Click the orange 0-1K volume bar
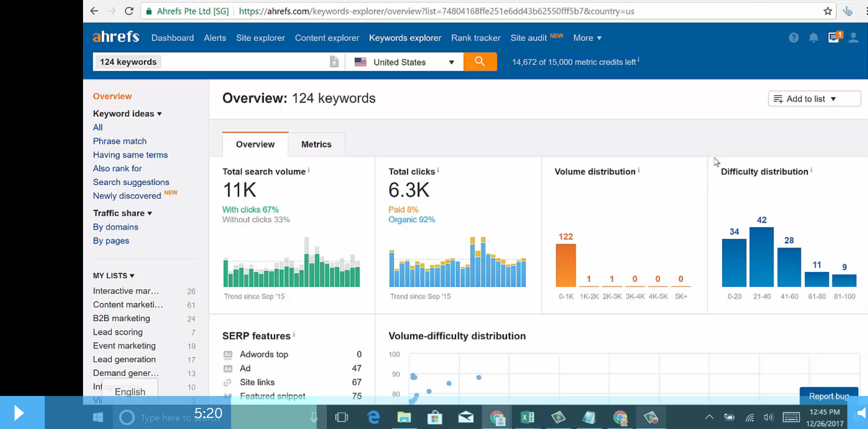Viewport: 868px width, 429px height. pos(565,265)
